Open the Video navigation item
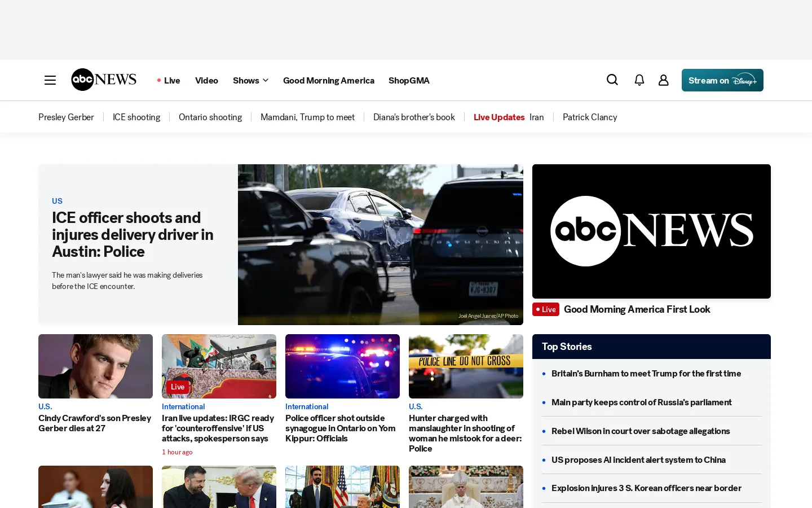Viewport: 812px width, 508px height. pyautogui.click(x=206, y=80)
